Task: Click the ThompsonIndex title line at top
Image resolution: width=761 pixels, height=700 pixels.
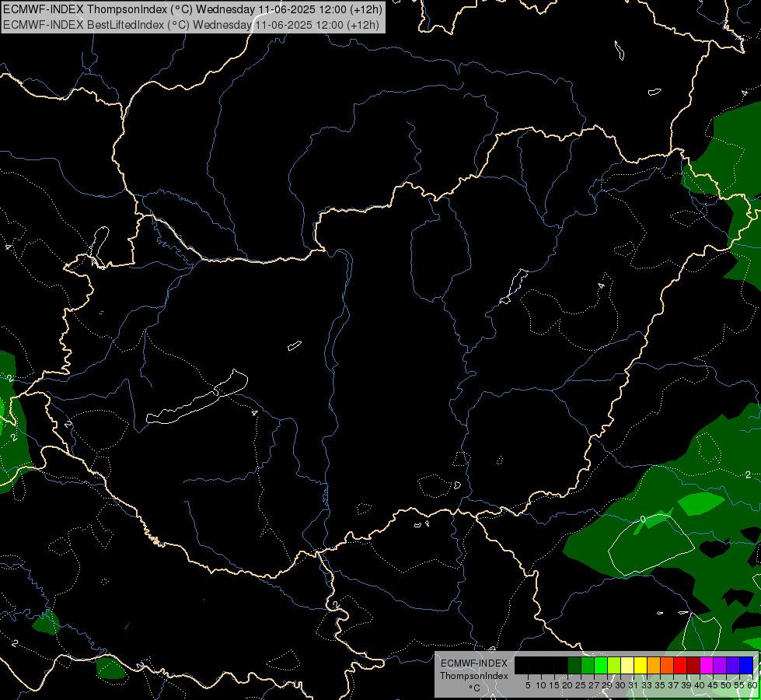Action: point(193,9)
